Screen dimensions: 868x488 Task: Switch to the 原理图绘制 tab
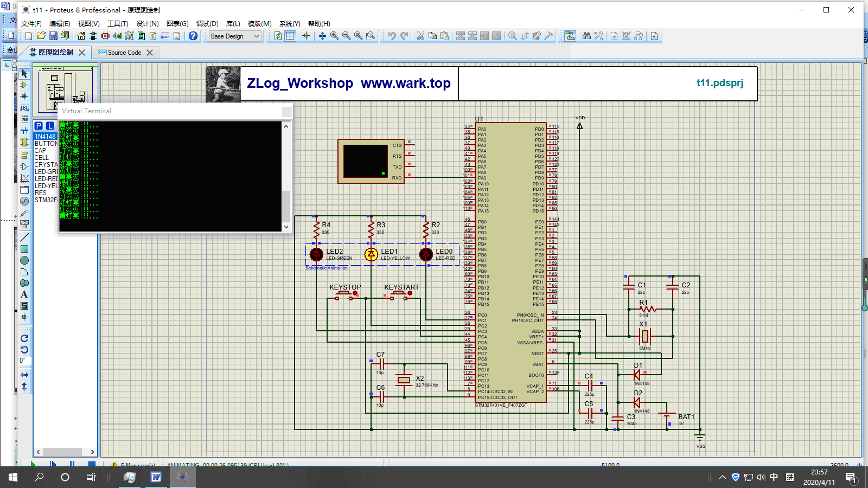pyautogui.click(x=55, y=53)
